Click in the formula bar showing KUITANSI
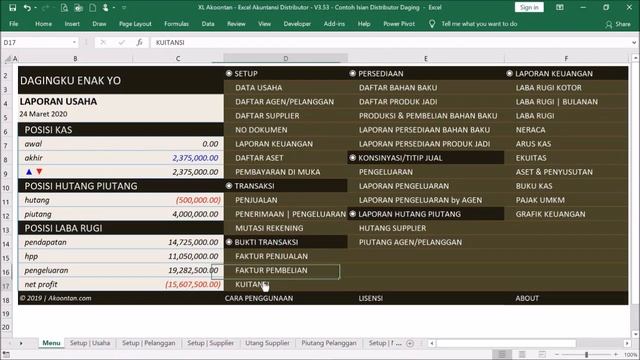Image resolution: width=640 pixels, height=360 pixels. tap(390, 42)
